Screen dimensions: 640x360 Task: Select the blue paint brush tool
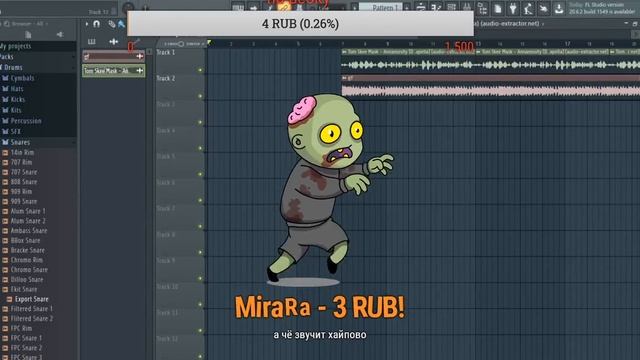click(121, 24)
